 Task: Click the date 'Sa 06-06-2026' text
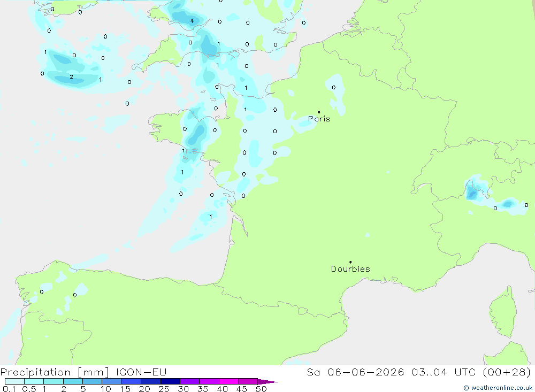click(356, 372)
